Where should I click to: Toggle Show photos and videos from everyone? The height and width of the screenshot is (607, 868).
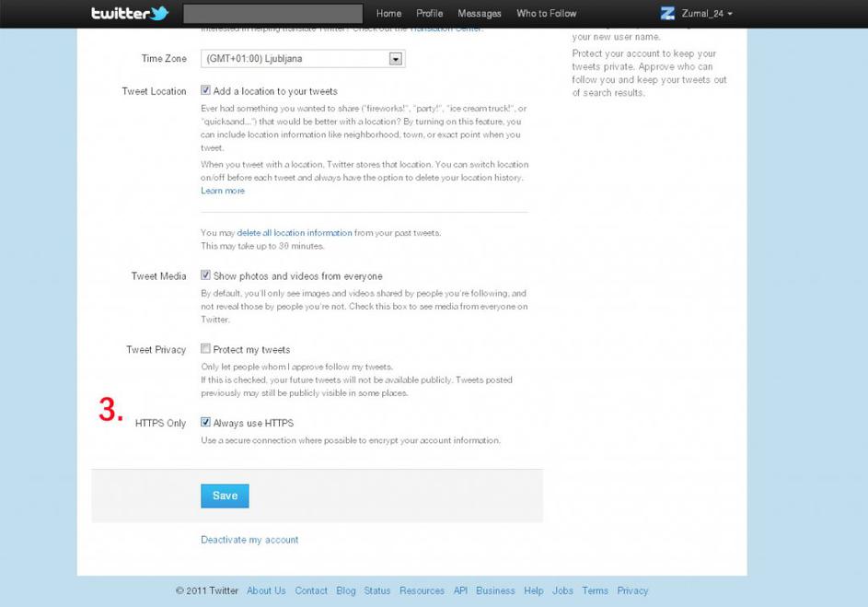[206, 275]
